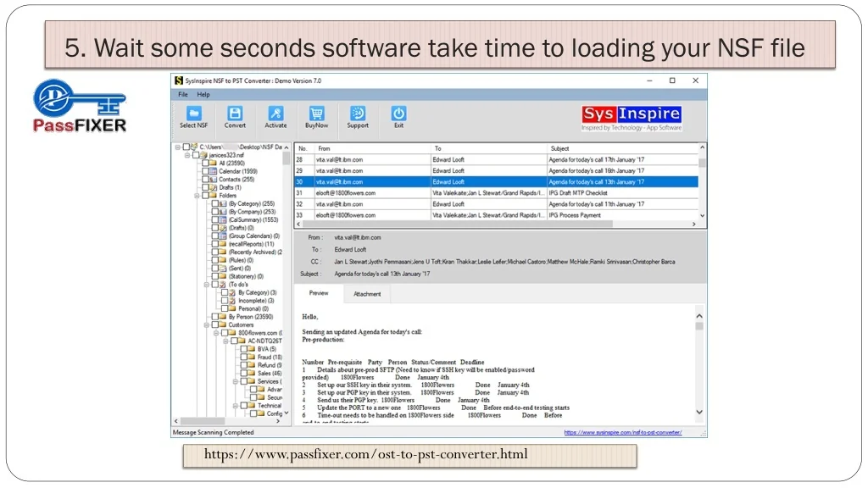The height and width of the screenshot is (488, 868).
Task: Click the BuyNow shopping cart icon
Action: coord(316,114)
